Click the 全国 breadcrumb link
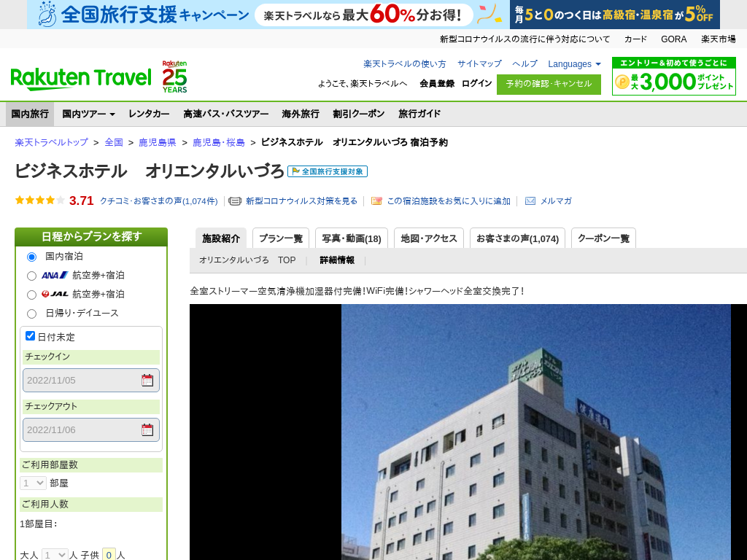Viewport: 747px width, 560px height. coord(114,142)
